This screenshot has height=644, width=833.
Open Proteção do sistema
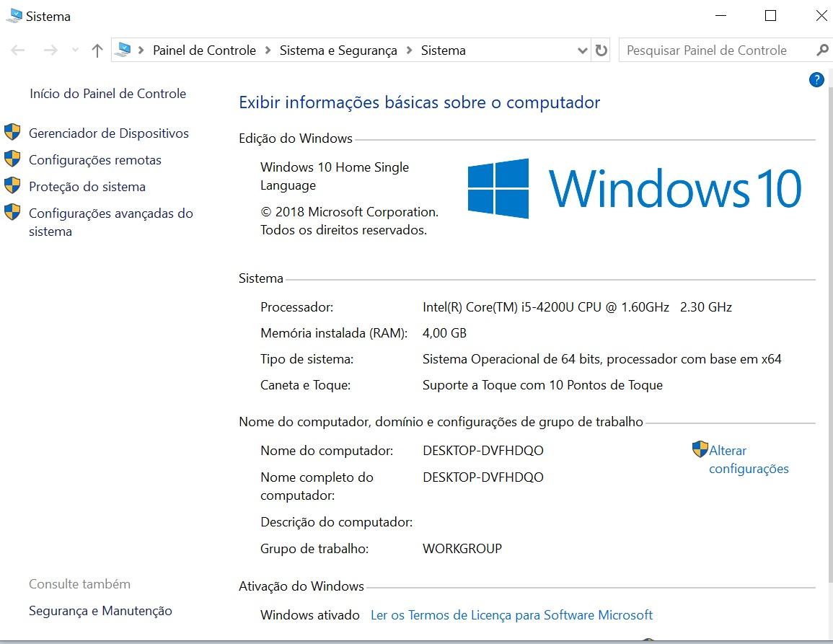tap(87, 187)
